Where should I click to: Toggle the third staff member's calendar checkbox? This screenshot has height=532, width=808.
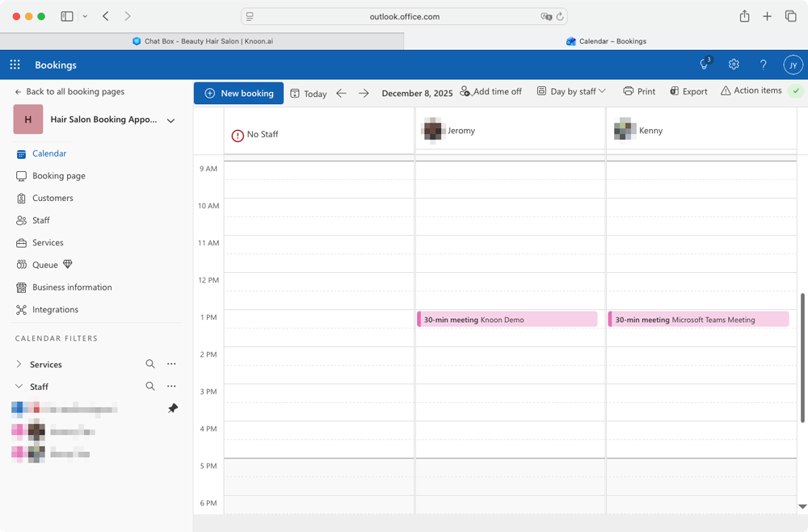point(18,453)
